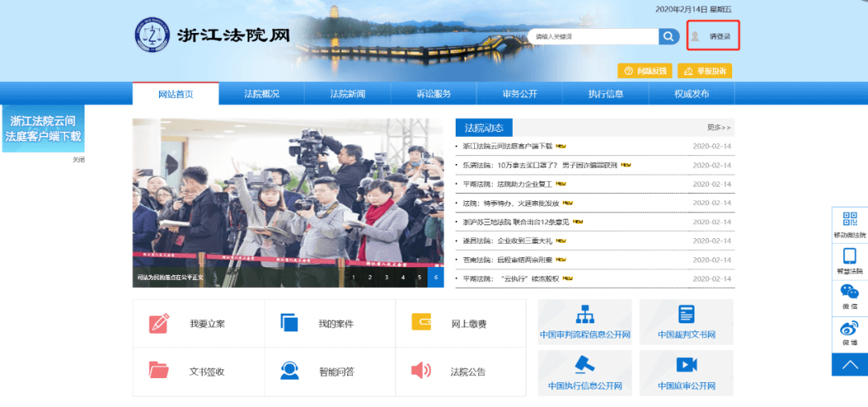This screenshot has width=868, height=407.
Task: Open the 法院概况 menu
Action: pos(262,93)
